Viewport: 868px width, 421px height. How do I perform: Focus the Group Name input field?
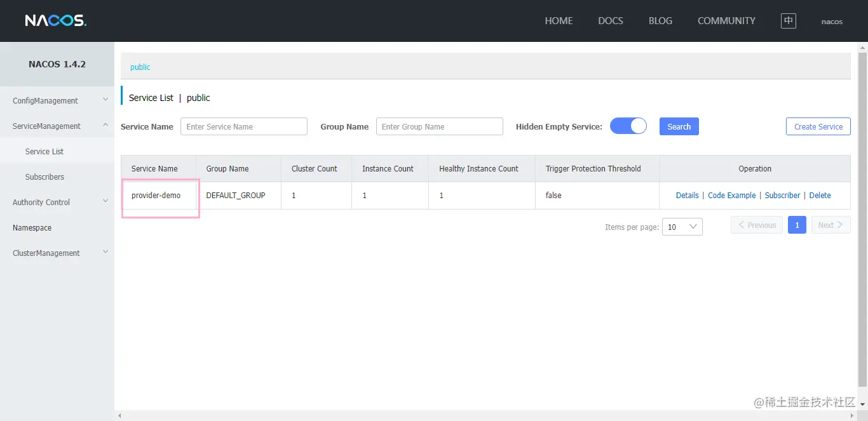point(440,126)
